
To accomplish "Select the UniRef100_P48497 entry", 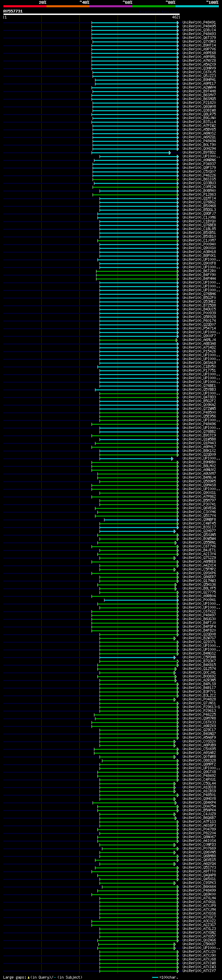I will click(x=199, y=615).
